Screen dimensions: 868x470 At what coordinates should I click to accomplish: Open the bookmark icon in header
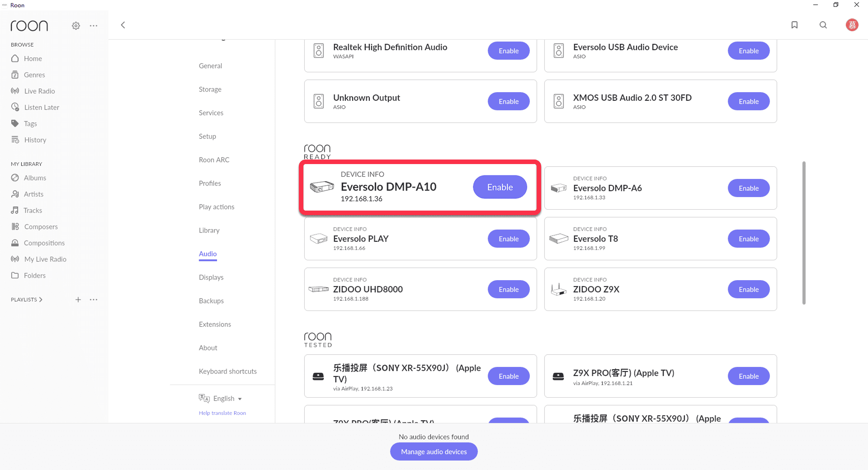794,25
